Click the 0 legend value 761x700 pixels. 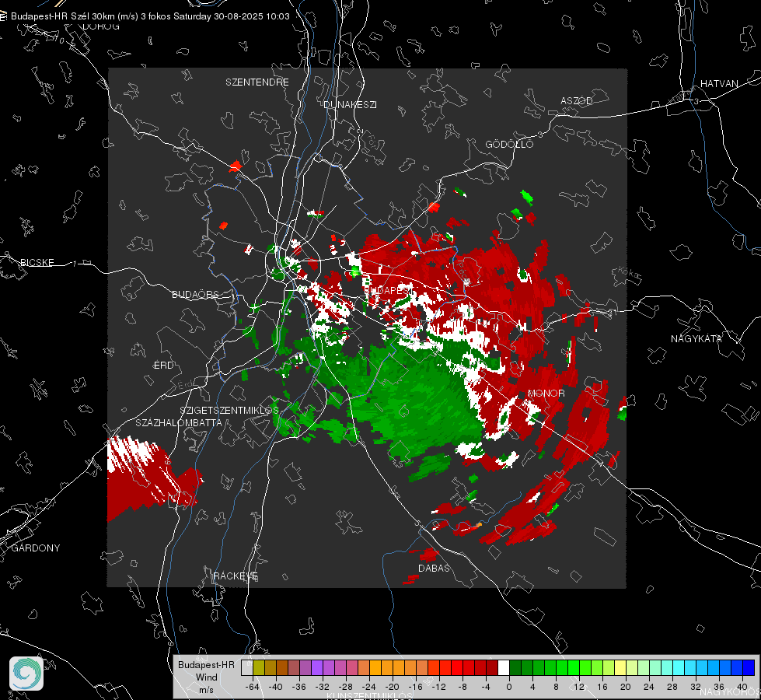(x=509, y=687)
